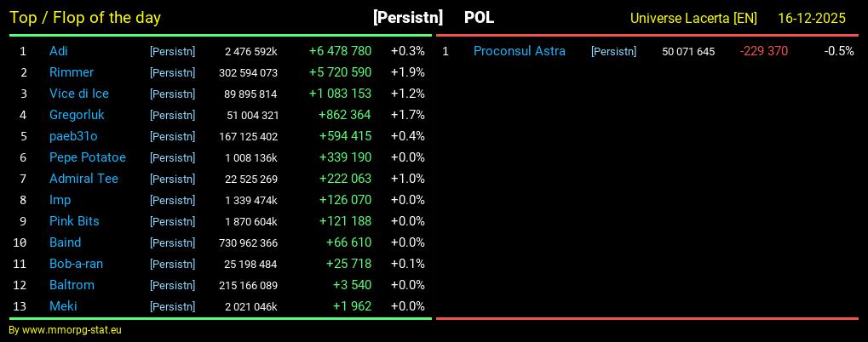Click the player name Rimmer
The height and width of the screenshot is (342, 868).
pyautogui.click(x=71, y=72)
